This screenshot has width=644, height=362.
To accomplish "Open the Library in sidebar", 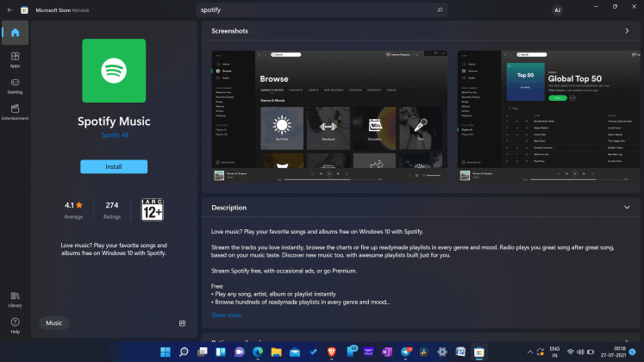I will click(x=15, y=299).
